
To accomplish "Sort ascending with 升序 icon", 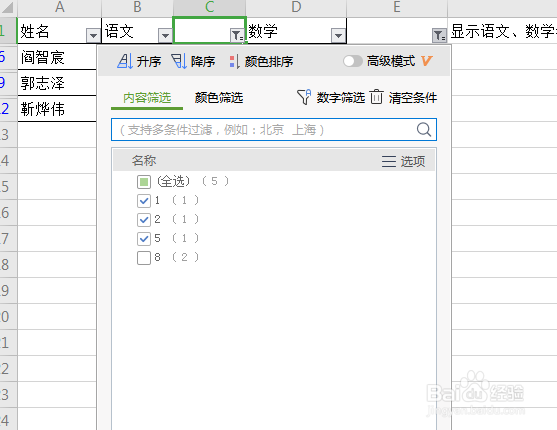I will pos(125,61).
